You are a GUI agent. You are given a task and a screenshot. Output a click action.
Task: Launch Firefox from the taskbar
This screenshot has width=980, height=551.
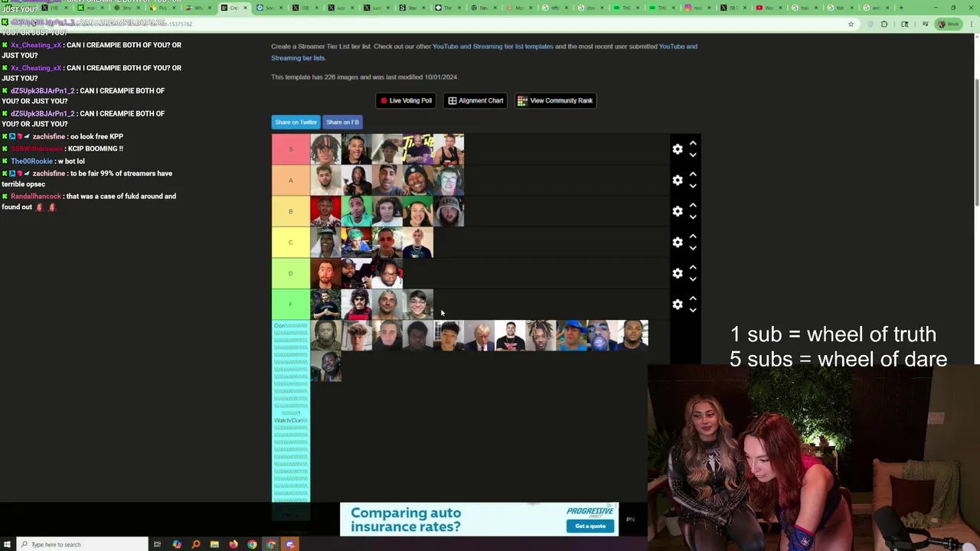(234, 544)
